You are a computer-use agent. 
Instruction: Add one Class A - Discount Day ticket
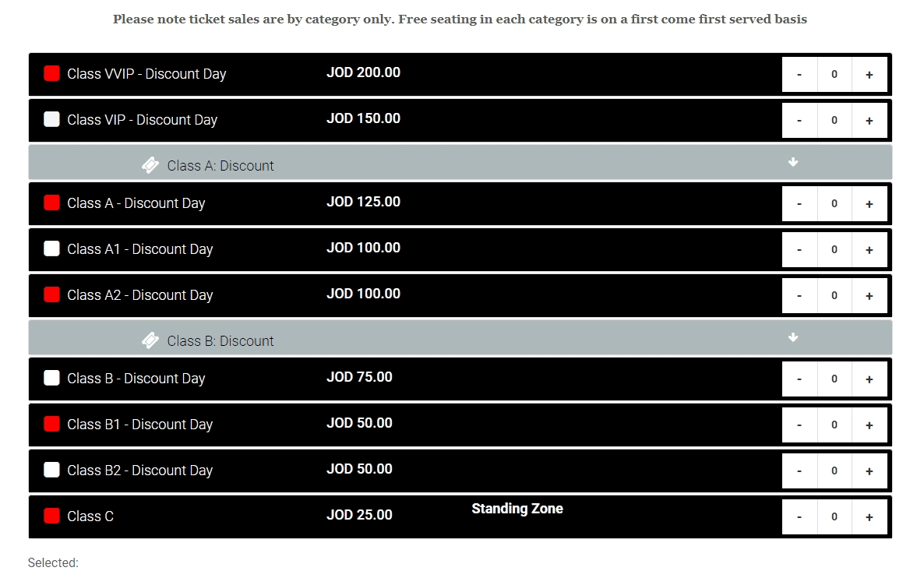point(869,204)
